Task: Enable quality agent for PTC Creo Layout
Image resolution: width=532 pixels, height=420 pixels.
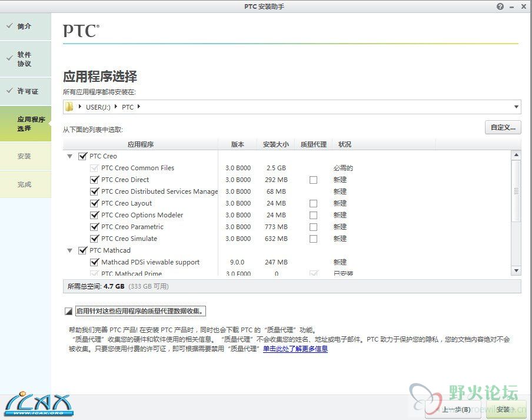Action: pyautogui.click(x=313, y=203)
